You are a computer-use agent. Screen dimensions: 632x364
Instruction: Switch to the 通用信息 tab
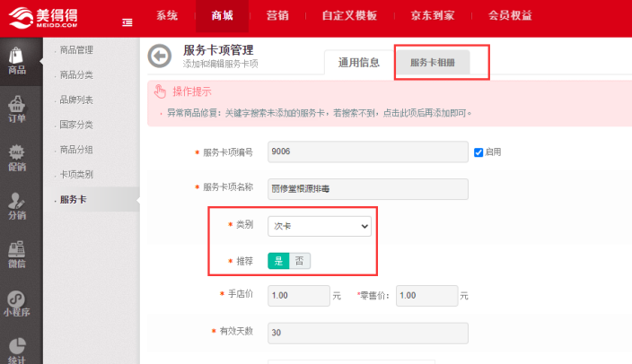[x=359, y=63]
